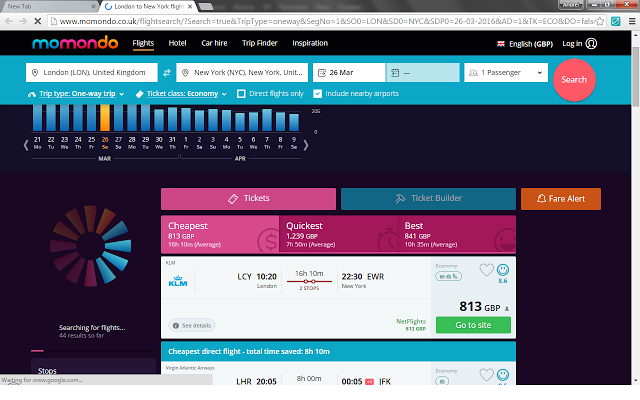The height and width of the screenshot is (400, 640).
Task: Click the KLM flight smiley rating icon
Action: tap(503, 270)
